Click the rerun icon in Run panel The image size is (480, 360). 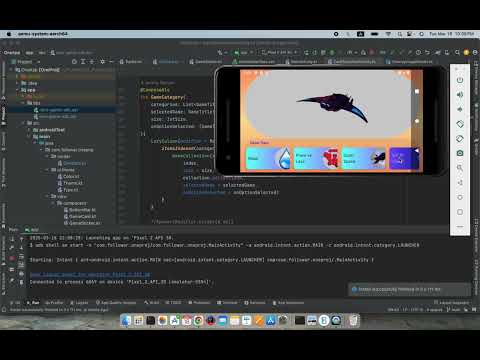(13, 239)
